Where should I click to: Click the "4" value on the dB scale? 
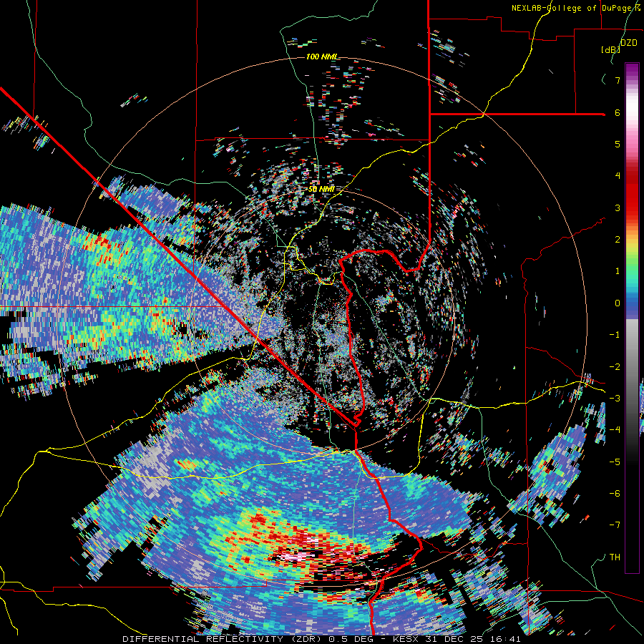(x=618, y=176)
